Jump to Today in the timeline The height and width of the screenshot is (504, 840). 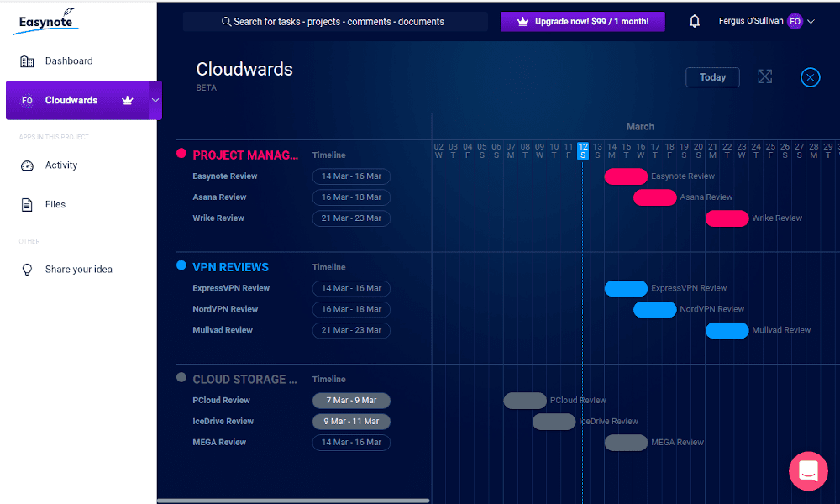tap(712, 77)
